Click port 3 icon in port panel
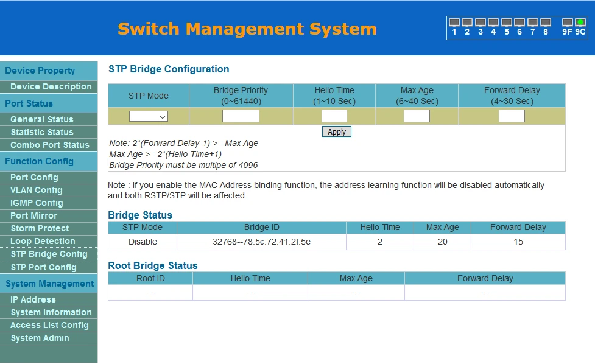Image resolution: width=595 pixels, height=364 pixels. [x=480, y=23]
